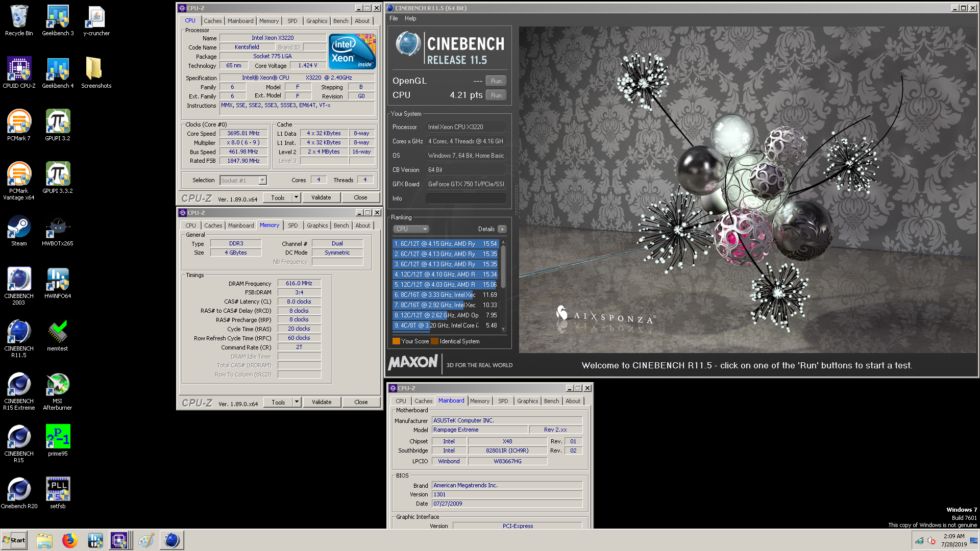Open Cinebench Help menu
The image size is (980, 551).
pos(410,18)
